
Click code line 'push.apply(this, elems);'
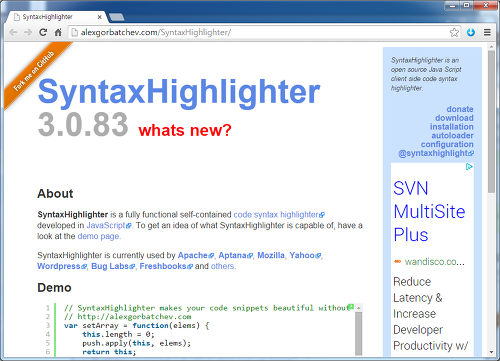click(x=137, y=343)
